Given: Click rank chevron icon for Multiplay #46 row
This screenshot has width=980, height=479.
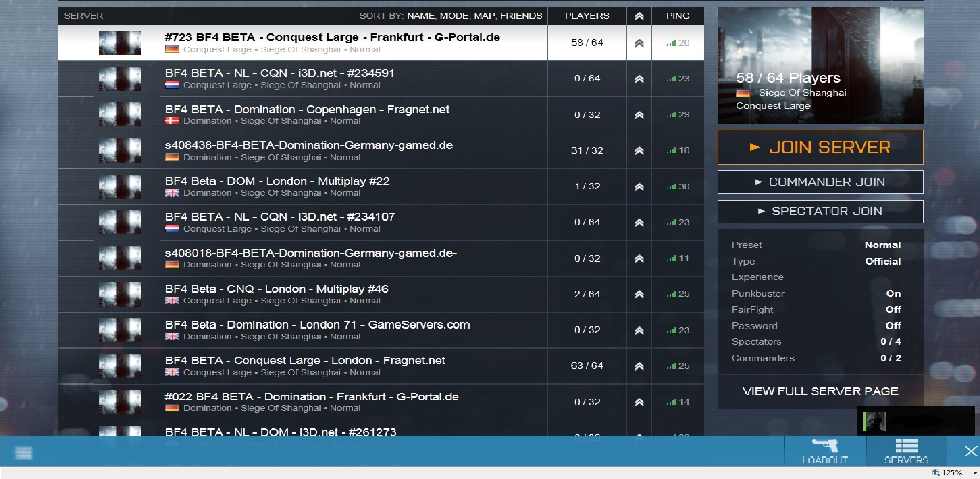Looking at the screenshot, I should pos(639,295).
